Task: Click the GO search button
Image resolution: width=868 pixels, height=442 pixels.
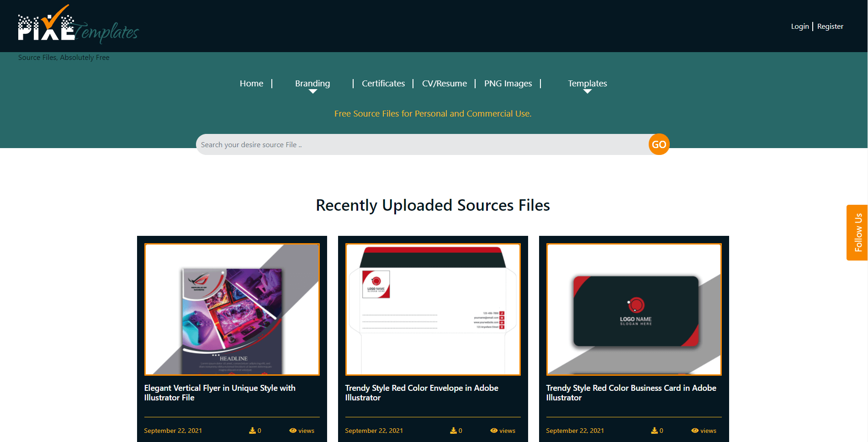Action: point(658,144)
